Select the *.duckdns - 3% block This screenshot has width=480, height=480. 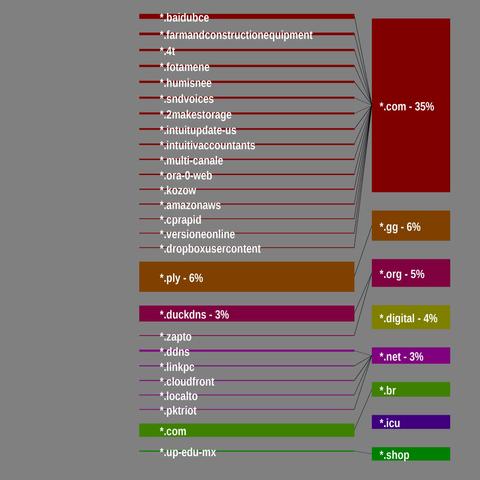point(247,314)
